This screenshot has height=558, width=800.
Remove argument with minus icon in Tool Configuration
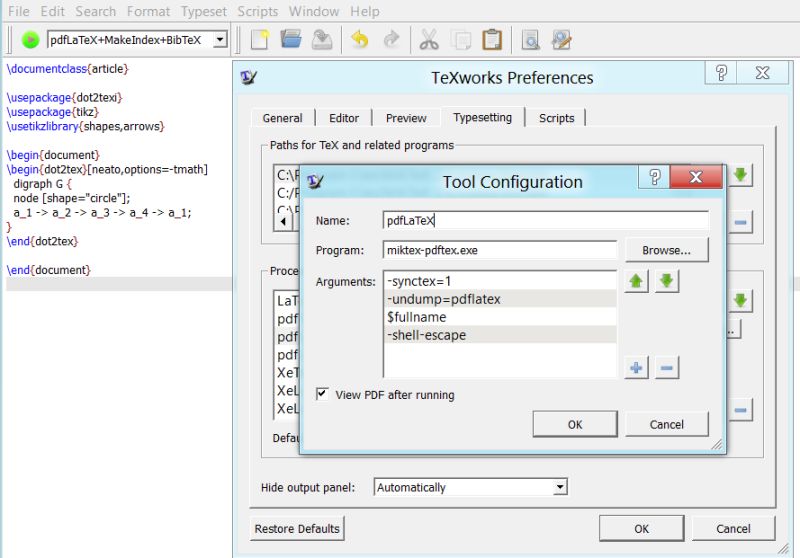click(667, 368)
